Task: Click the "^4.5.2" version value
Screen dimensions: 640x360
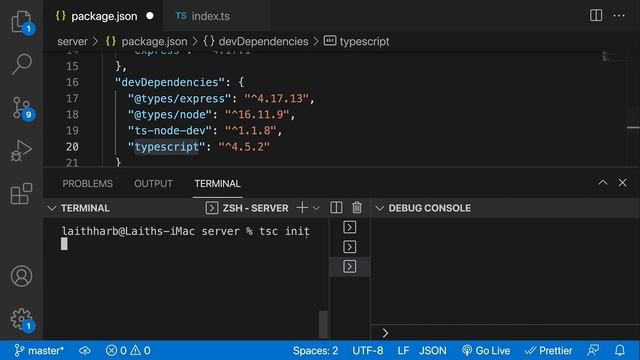Action: (244, 147)
